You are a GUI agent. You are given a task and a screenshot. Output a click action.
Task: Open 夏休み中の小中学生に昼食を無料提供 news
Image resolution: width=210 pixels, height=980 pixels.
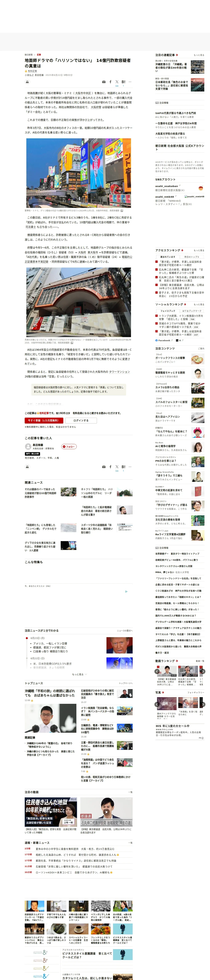coord(75,849)
